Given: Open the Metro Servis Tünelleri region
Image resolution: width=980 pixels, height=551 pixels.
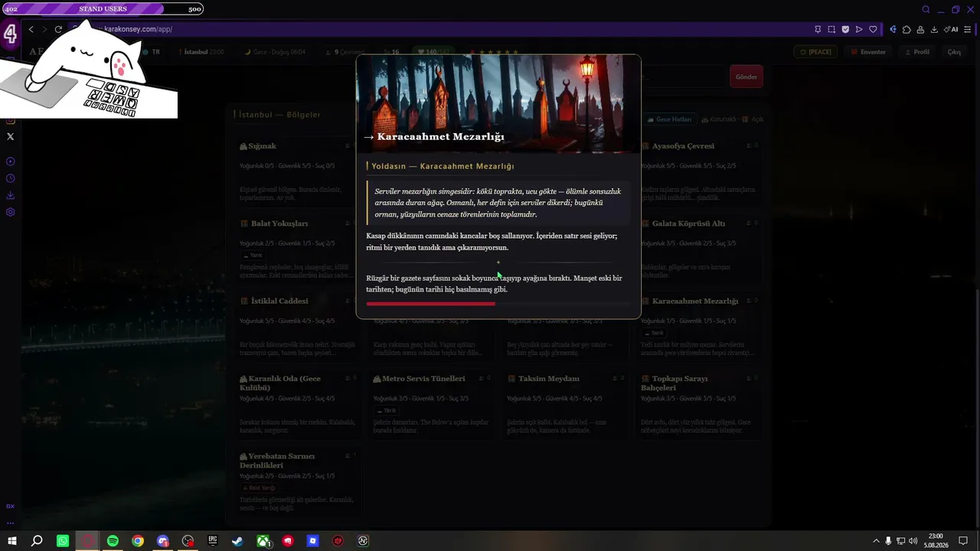Looking at the screenshot, I should coord(431,403).
